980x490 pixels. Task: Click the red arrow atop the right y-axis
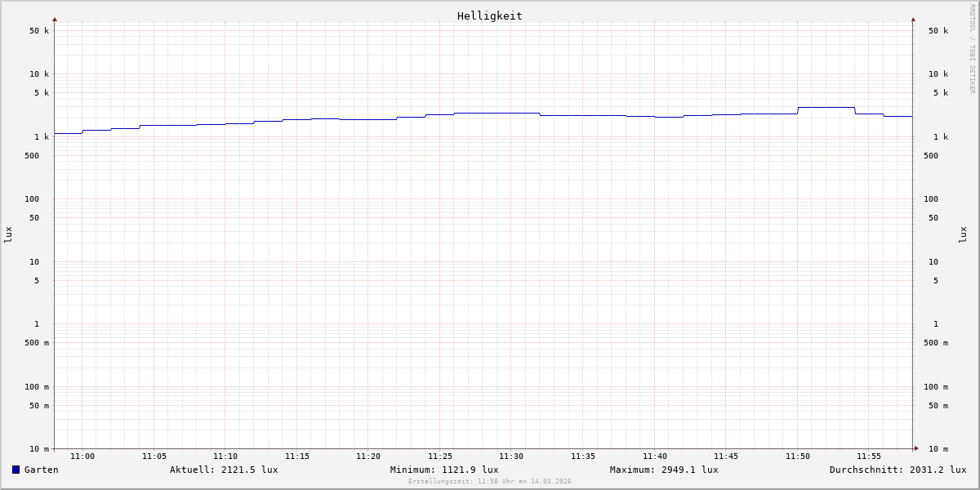[913, 19]
